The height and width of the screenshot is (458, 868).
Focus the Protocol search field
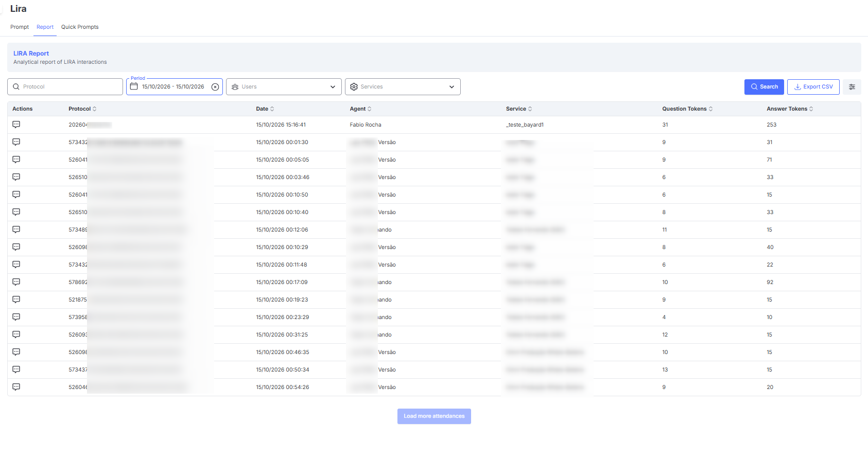coord(65,86)
